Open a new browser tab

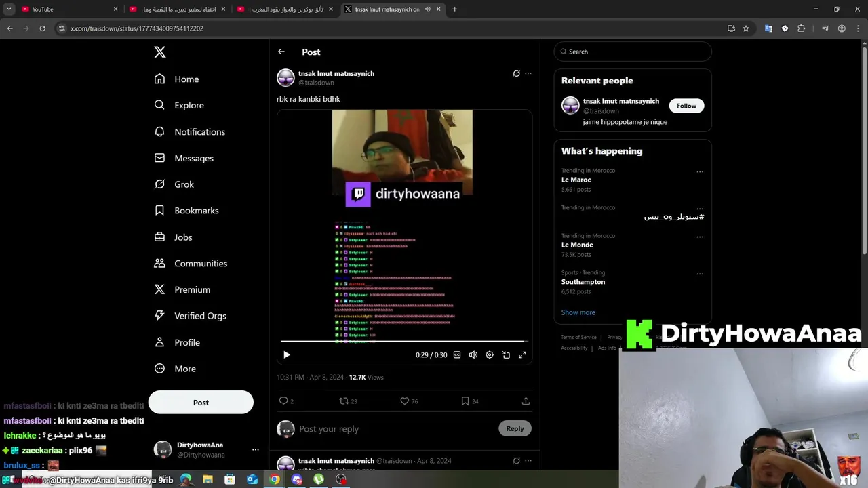454,9
